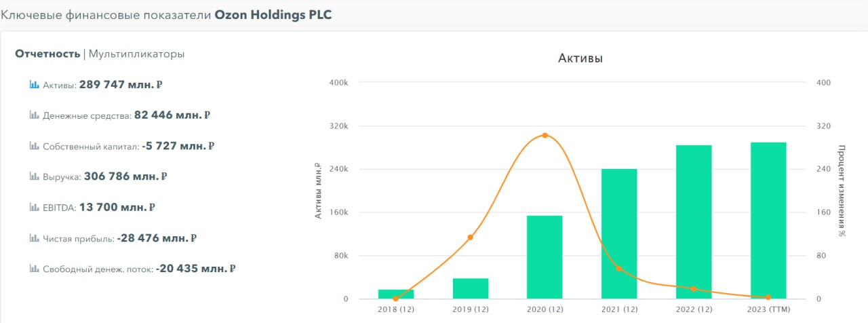Screen dimensions: 868x323
Task: Click the EBITDA 13 700 млн. metric
Action: pos(98,208)
